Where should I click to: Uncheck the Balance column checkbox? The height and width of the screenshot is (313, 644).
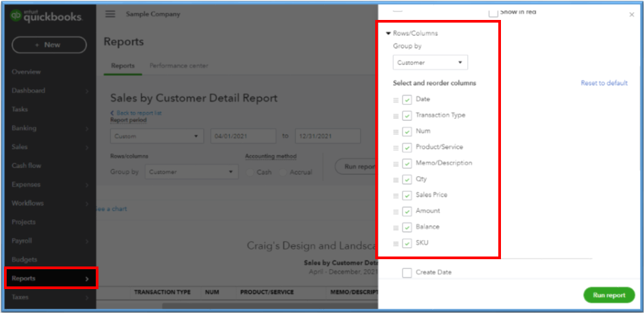(407, 227)
